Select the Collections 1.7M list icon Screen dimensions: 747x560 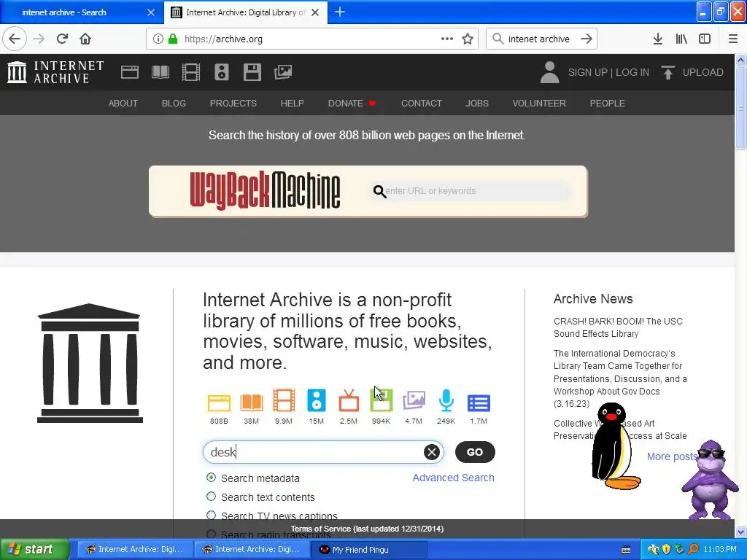click(x=479, y=402)
